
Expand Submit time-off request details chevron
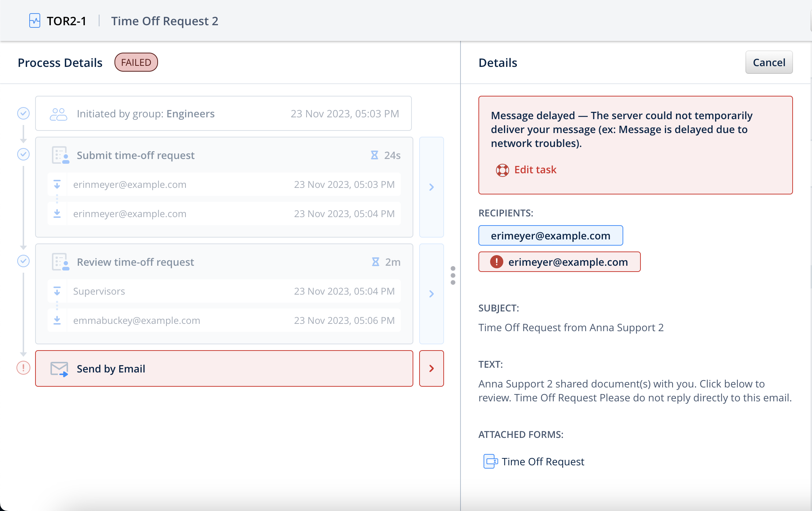(432, 187)
